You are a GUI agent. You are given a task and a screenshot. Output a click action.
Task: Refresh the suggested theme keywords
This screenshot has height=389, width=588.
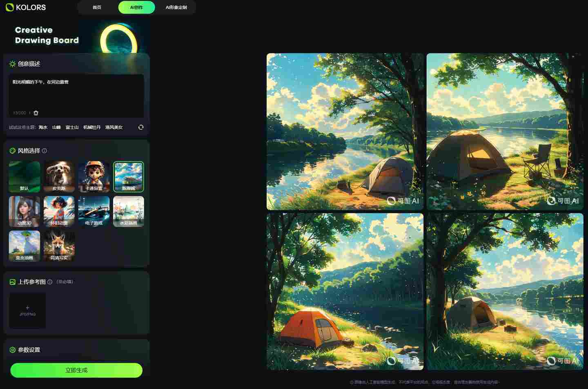[x=141, y=127]
